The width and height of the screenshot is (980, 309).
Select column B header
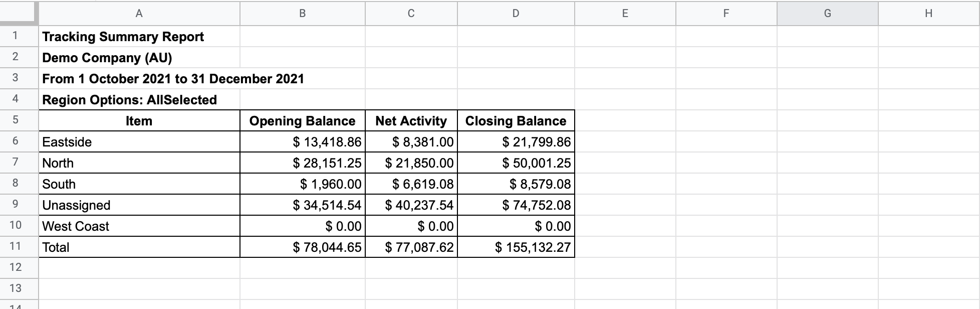click(x=303, y=14)
